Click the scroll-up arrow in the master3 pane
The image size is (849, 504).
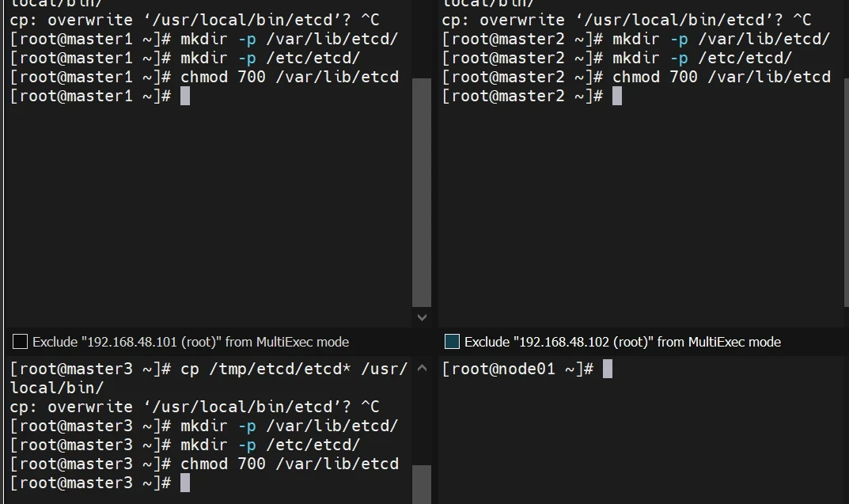tap(422, 368)
